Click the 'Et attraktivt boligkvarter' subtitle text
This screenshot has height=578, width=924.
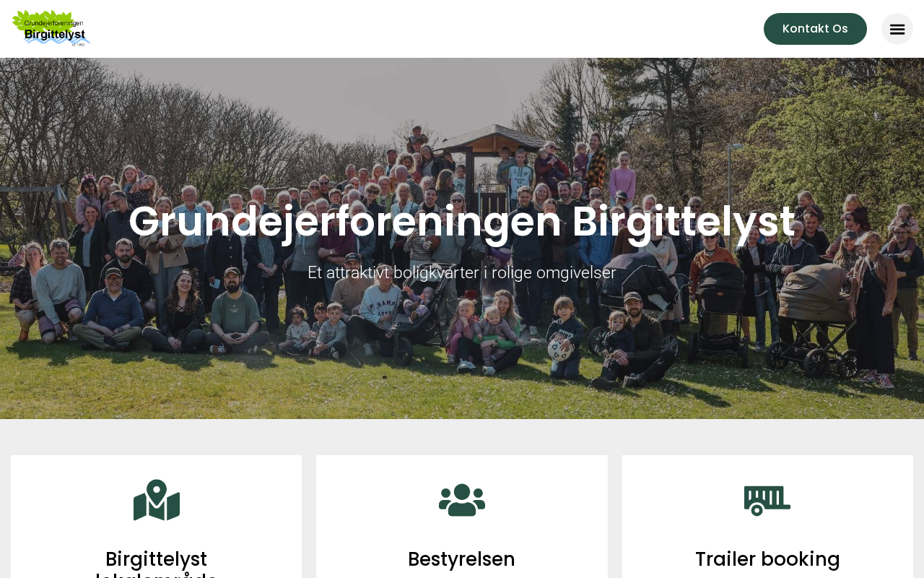click(462, 272)
